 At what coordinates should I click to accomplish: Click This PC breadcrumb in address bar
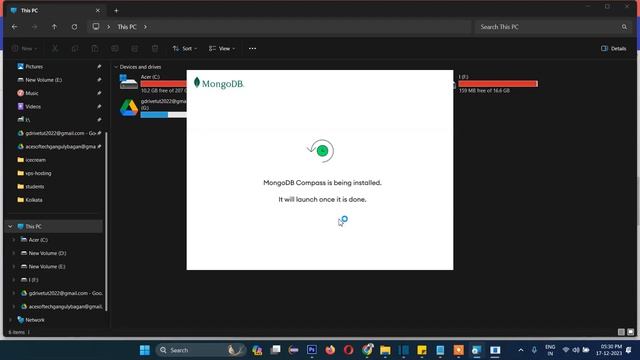coord(127,27)
